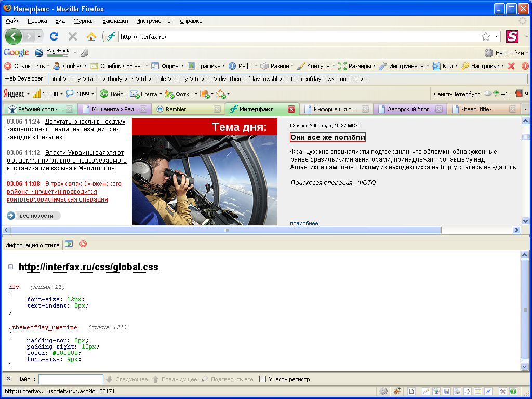Toggle the Учесть регистр checkbox

[262, 379]
